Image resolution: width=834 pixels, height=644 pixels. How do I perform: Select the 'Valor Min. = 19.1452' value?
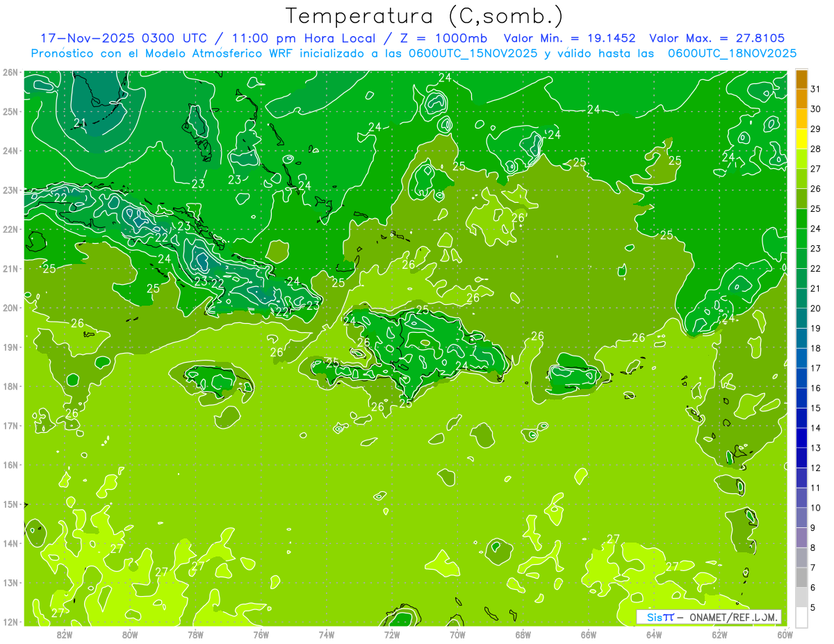[x=569, y=38]
